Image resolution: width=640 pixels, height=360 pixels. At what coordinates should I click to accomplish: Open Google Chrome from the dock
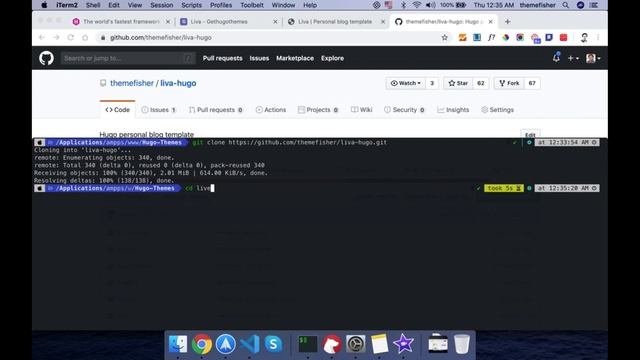pos(202,344)
